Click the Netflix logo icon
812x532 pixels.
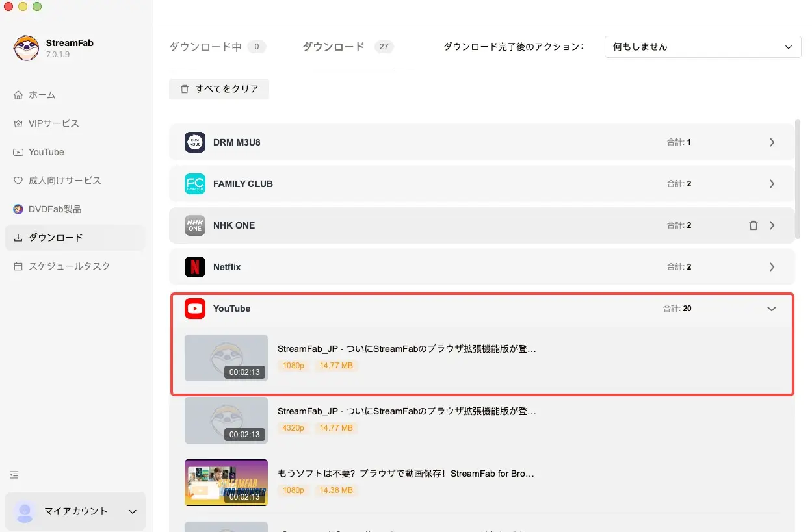(195, 267)
